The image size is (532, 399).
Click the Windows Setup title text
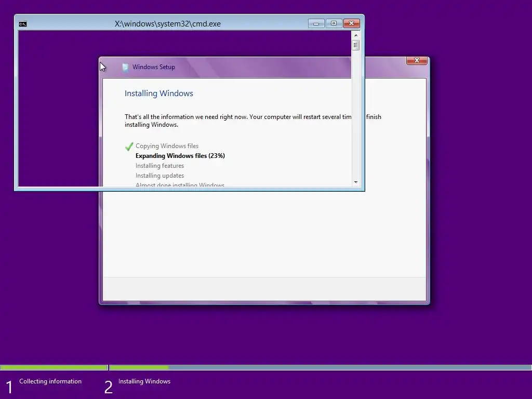click(154, 67)
